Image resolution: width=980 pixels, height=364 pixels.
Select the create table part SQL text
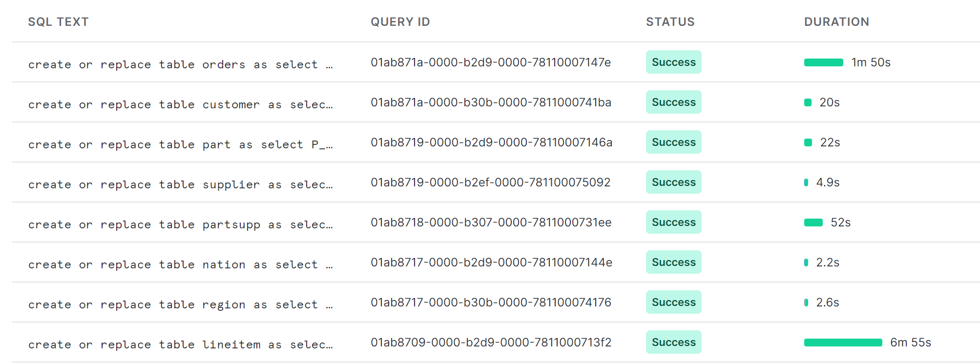(180, 144)
